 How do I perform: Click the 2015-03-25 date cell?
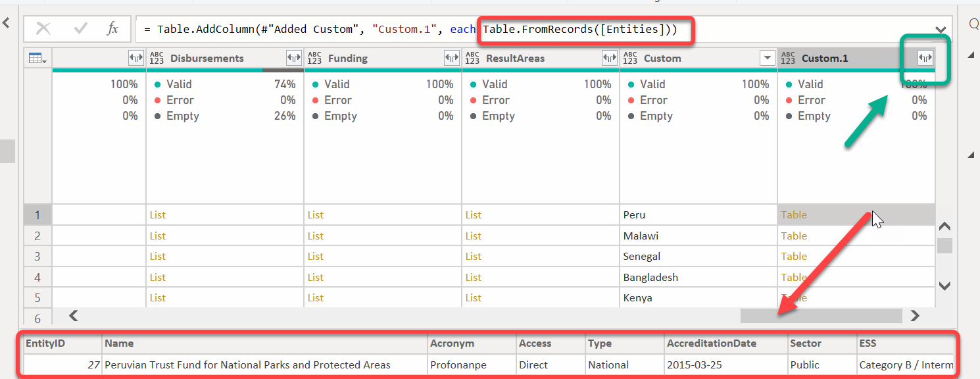coord(727,365)
